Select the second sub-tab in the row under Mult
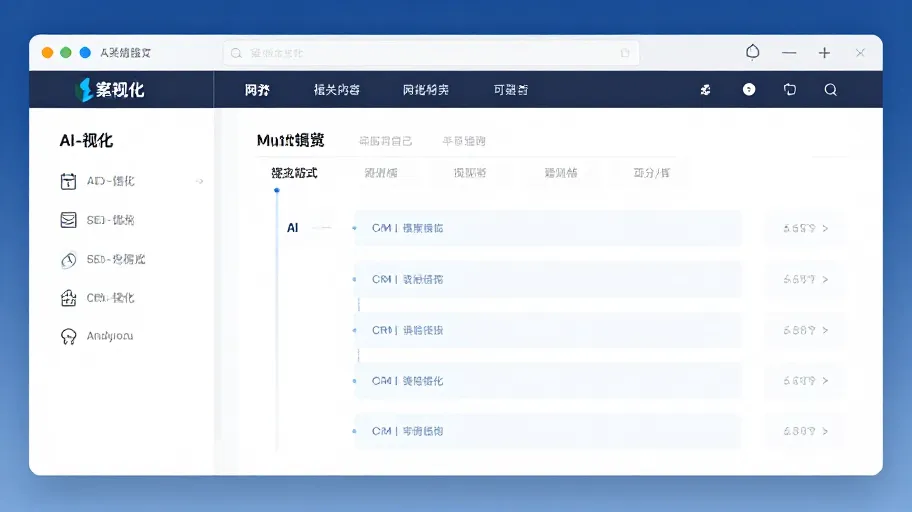The width and height of the screenshot is (912, 512). tap(381, 173)
